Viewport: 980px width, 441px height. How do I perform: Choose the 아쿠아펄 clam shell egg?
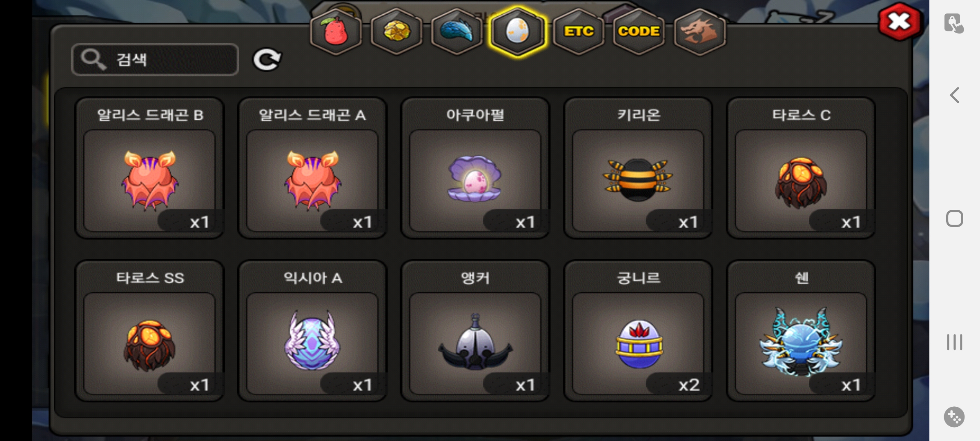(x=475, y=168)
